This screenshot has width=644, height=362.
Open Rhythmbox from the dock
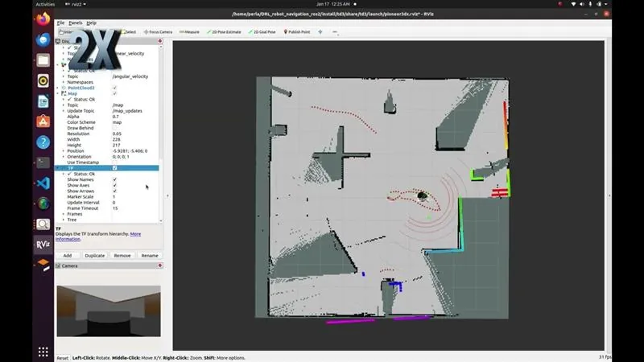click(43, 80)
